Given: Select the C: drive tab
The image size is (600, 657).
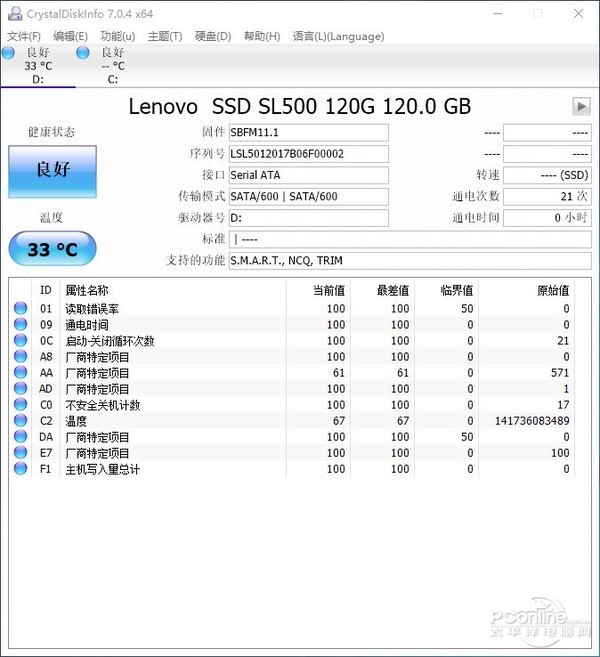Looking at the screenshot, I should 113,66.
